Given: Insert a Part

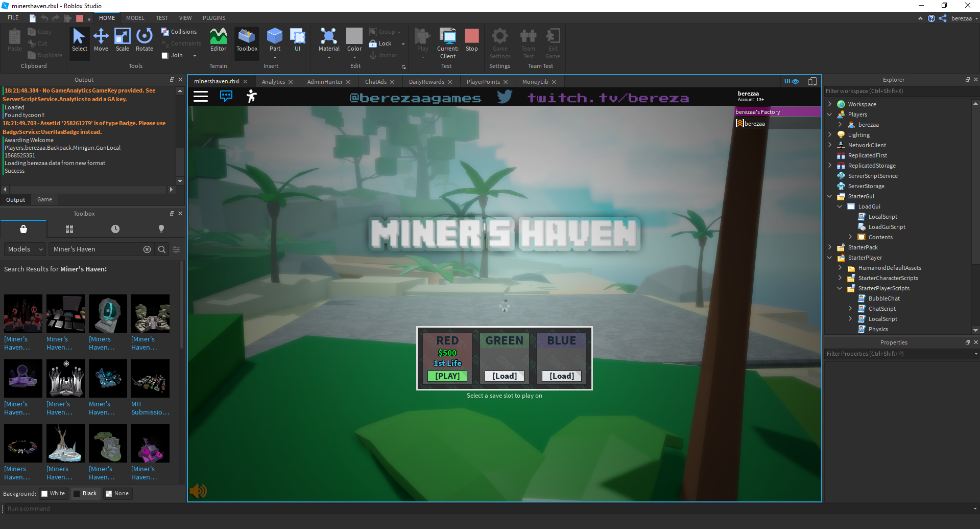Looking at the screenshot, I should click(x=275, y=40).
